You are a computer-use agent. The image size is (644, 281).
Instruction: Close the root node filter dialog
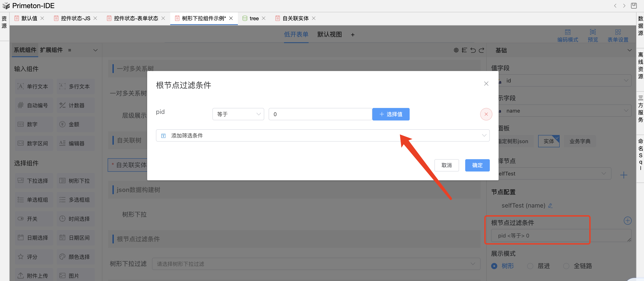click(x=486, y=84)
